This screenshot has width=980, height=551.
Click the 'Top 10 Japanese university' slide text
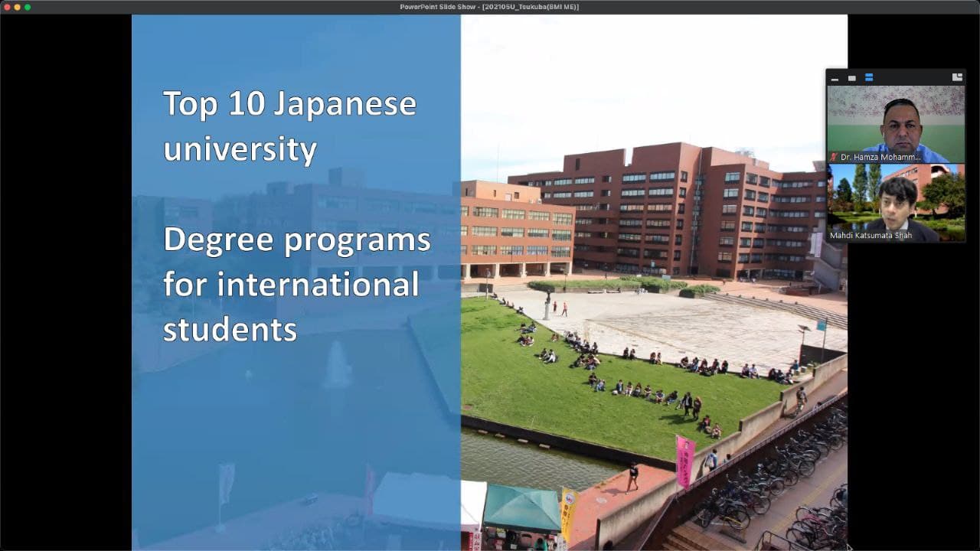click(x=289, y=126)
